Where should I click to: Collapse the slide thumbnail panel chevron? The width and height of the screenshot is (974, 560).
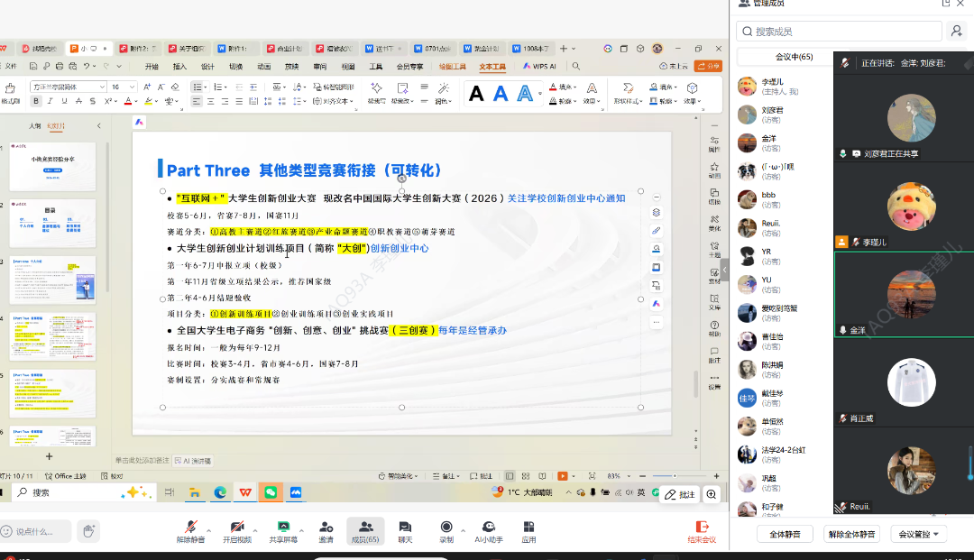(99, 126)
